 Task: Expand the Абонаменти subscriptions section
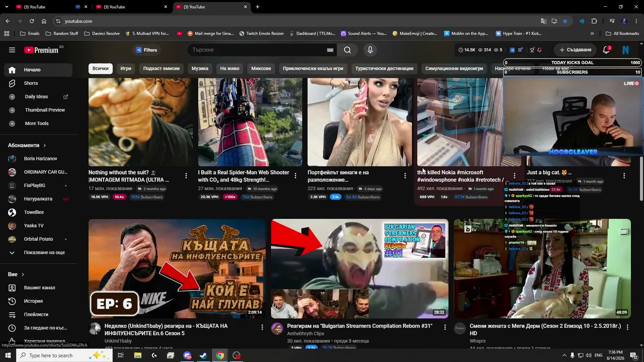click(27, 145)
